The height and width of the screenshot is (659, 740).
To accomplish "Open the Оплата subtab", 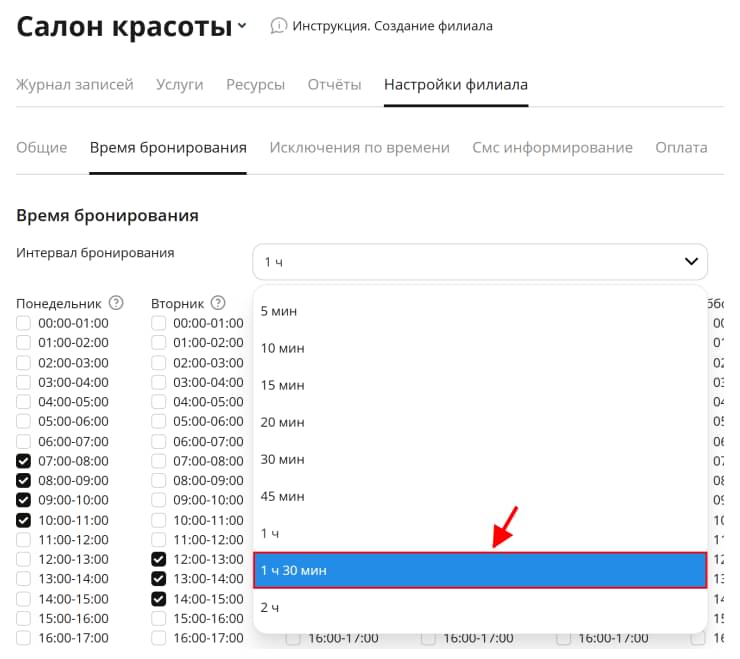I will (681, 147).
